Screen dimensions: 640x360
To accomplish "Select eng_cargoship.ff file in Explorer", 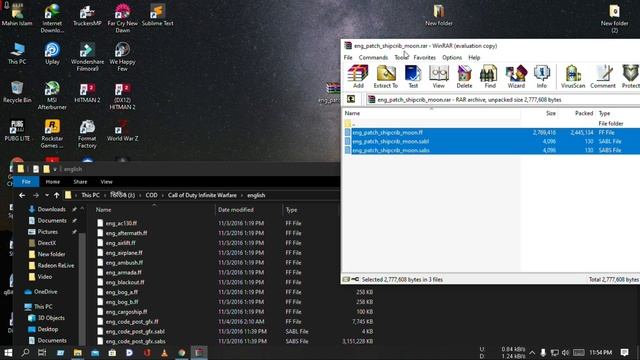I will point(126,311).
